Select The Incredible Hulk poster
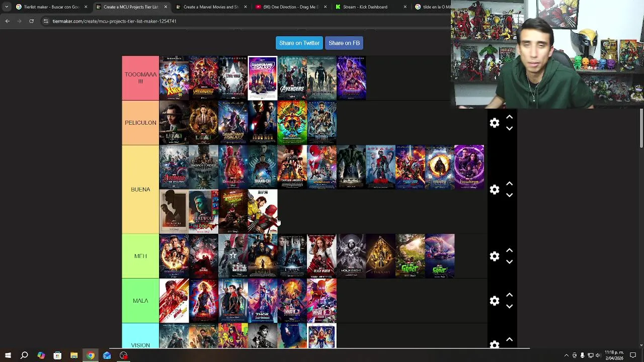Screen dimensions: 644x362 [351, 167]
